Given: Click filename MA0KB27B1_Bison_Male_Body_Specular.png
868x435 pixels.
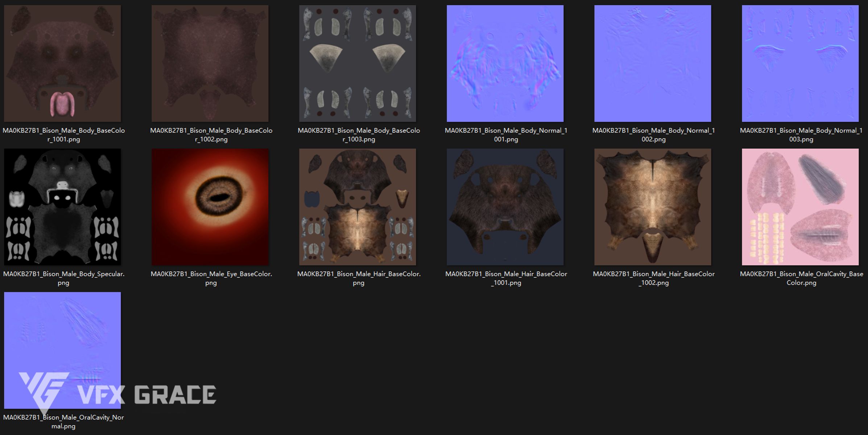Looking at the screenshot, I should point(63,278).
